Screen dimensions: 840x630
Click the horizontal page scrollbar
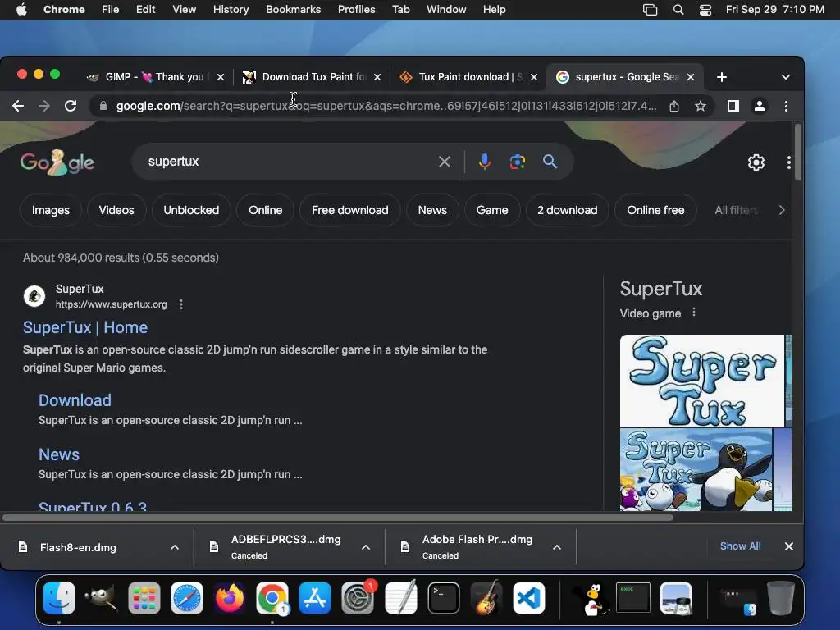click(337, 518)
